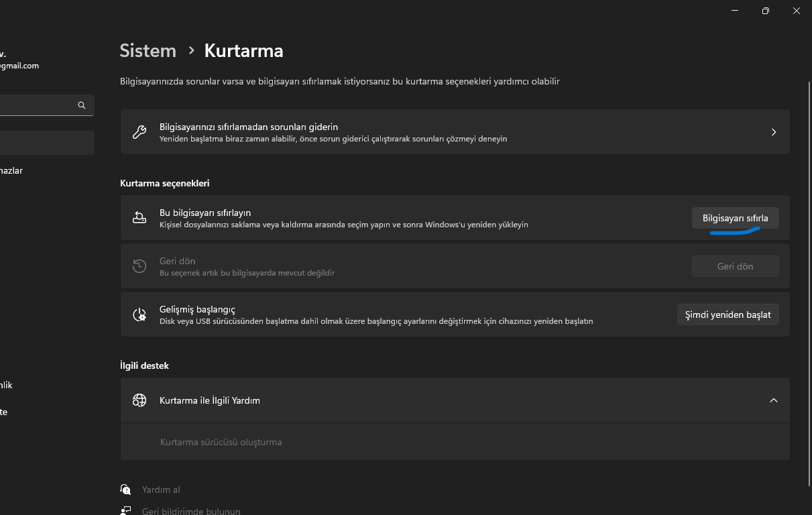This screenshot has width=812, height=515.
Task: Click the wrench troubleshooting icon
Action: pos(139,132)
